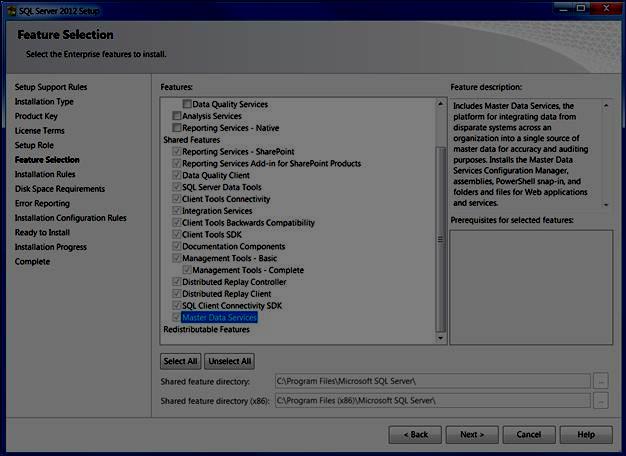Click the Shared feature directory path field
The width and height of the screenshot is (626, 456).
coord(433,381)
